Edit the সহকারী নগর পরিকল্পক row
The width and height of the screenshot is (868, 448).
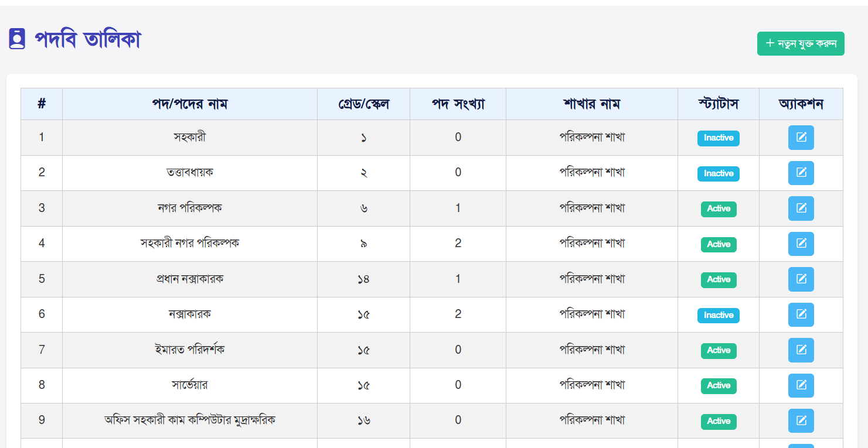[801, 244]
